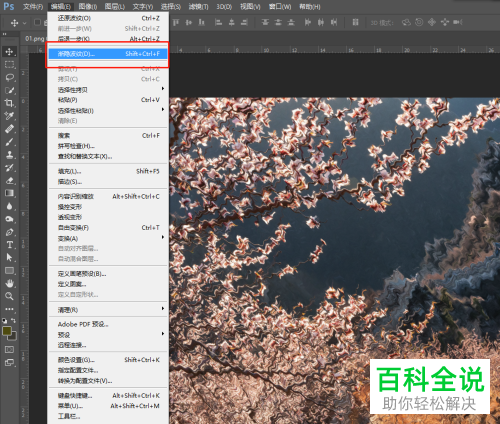This screenshot has height=424, width=500.
Task: Swap foreground and background colors arrow
Action: click(14, 320)
